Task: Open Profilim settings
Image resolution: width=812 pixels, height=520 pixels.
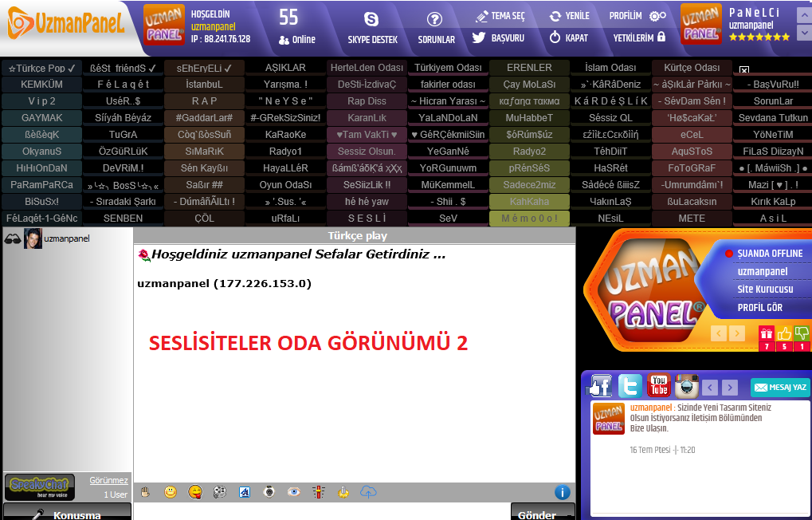Action: click(x=637, y=16)
